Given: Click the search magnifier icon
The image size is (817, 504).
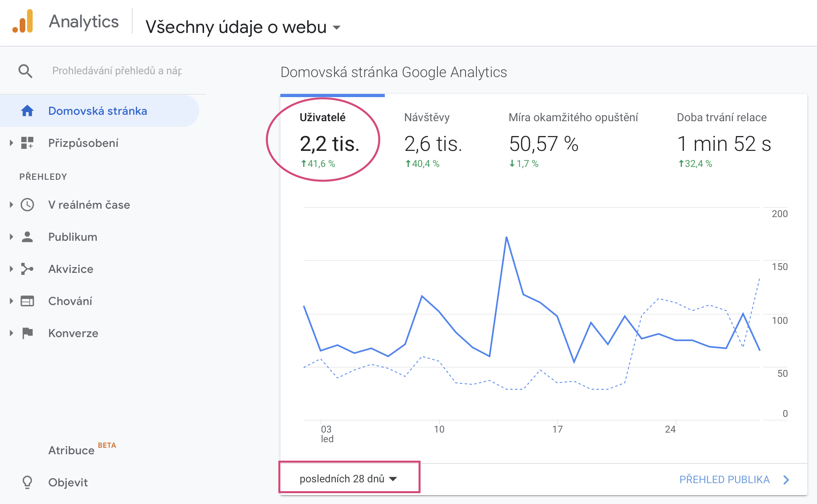Looking at the screenshot, I should (25, 71).
